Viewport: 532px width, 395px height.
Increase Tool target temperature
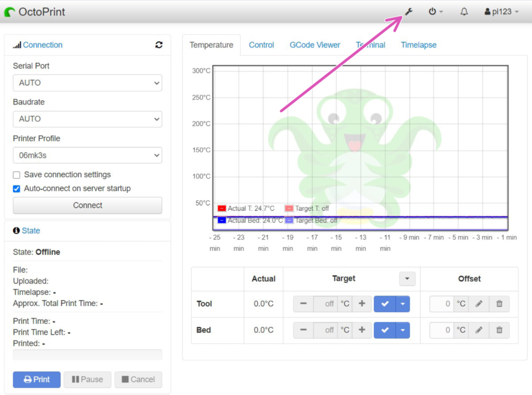point(362,304)
